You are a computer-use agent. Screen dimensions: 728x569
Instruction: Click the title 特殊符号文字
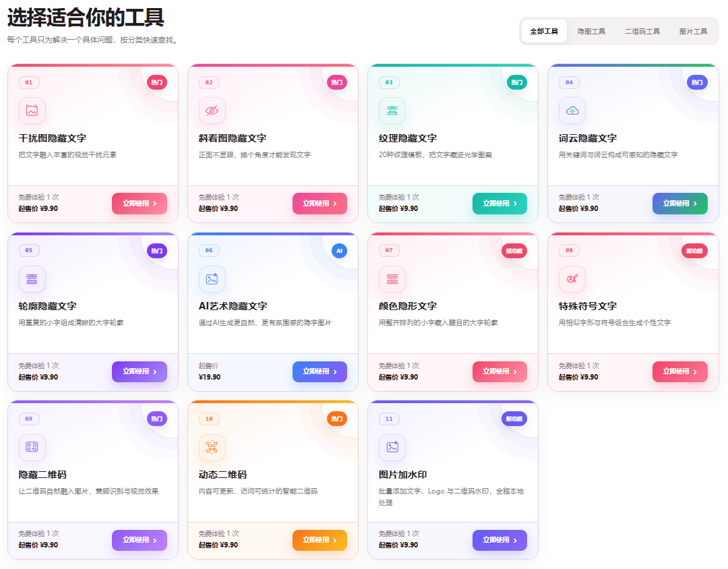point(588,306)
